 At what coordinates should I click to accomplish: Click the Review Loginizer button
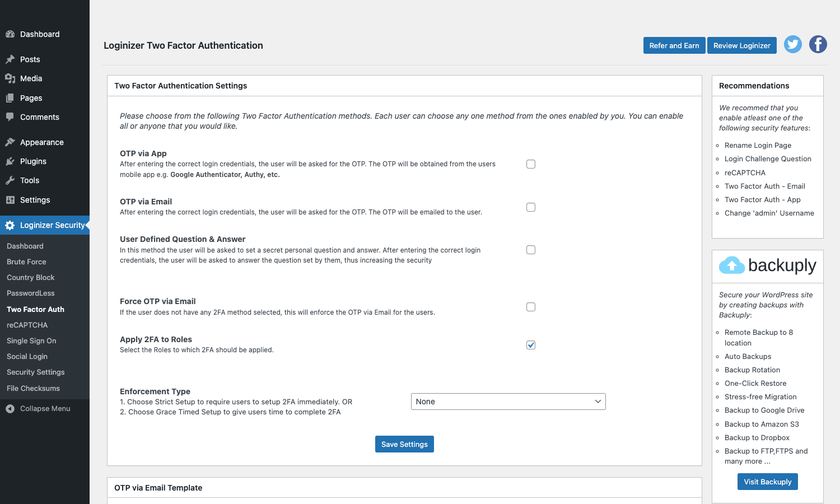coord(742,45)
